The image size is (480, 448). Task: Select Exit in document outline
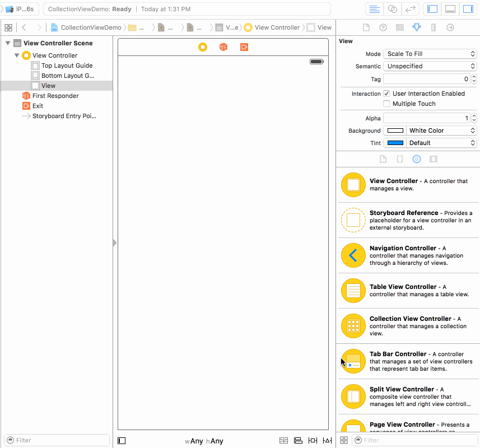(x=57, y=106)
